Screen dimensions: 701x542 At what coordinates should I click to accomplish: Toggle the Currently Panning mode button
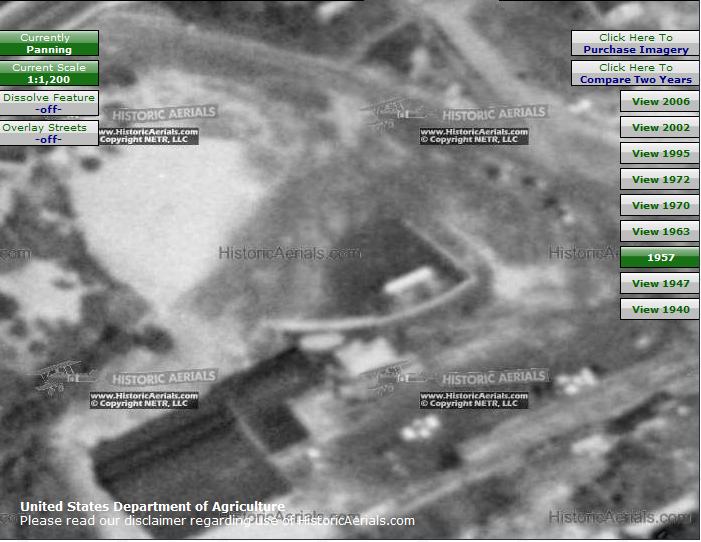point(49,43)
